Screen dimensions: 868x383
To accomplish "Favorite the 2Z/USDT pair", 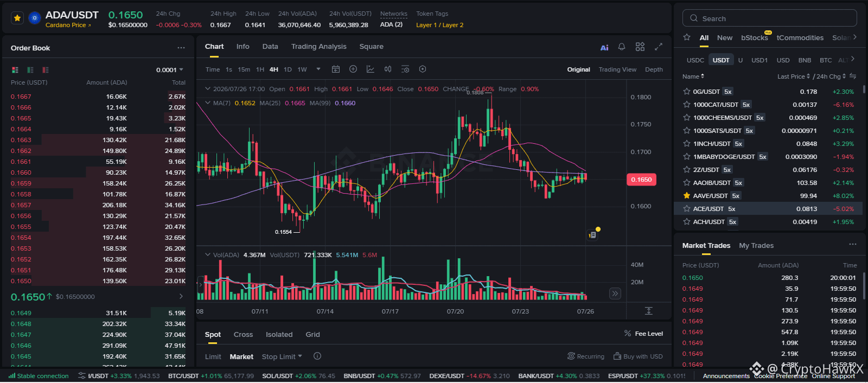I will (x=687, y=170).
